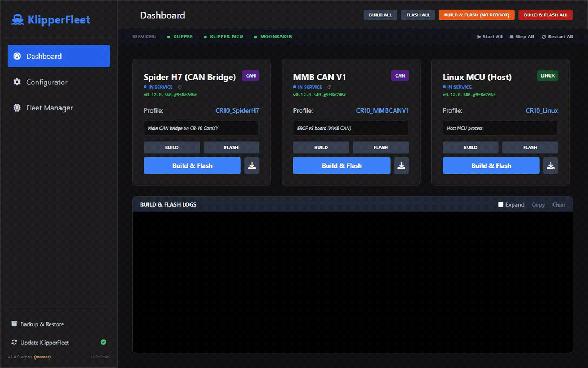Click IN SERVICE status on Spider H7
The image size is (588, 368).
(158, 87)
